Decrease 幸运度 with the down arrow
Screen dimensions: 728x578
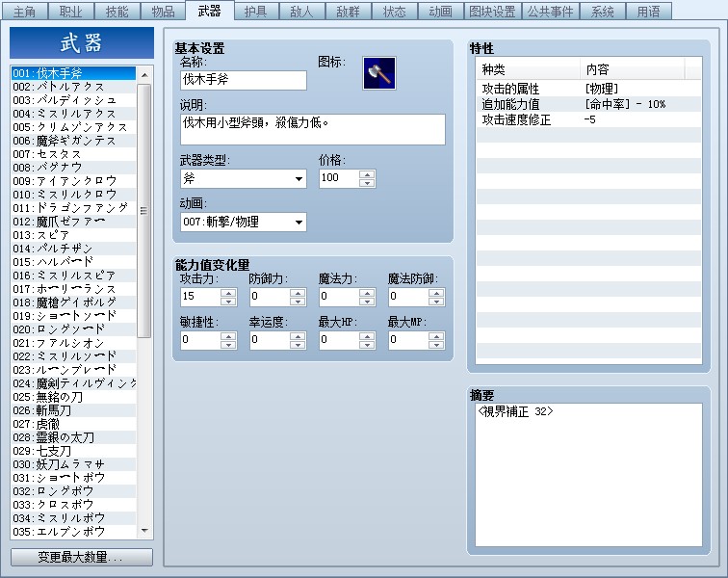point(298,345)
